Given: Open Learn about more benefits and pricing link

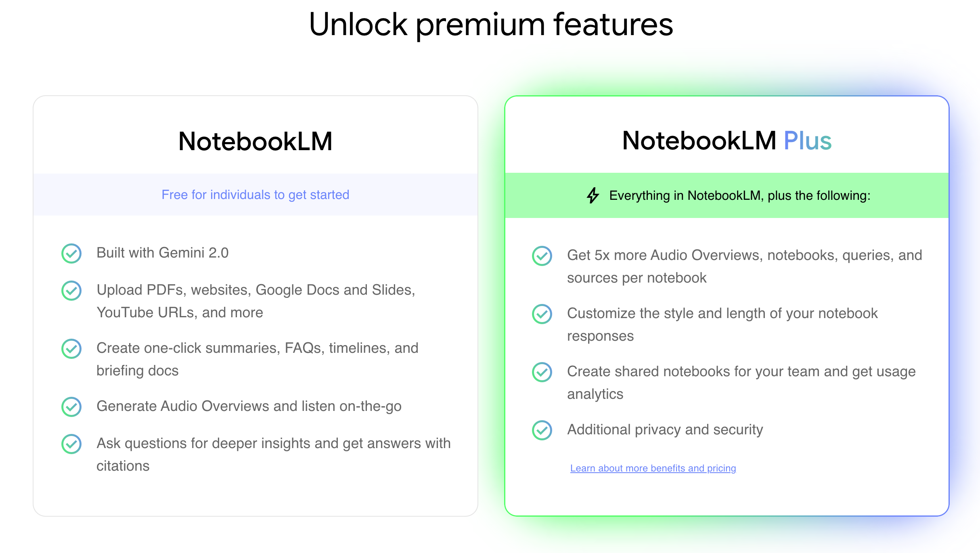Looking at the screenshot, I should (x=653, y=468).
